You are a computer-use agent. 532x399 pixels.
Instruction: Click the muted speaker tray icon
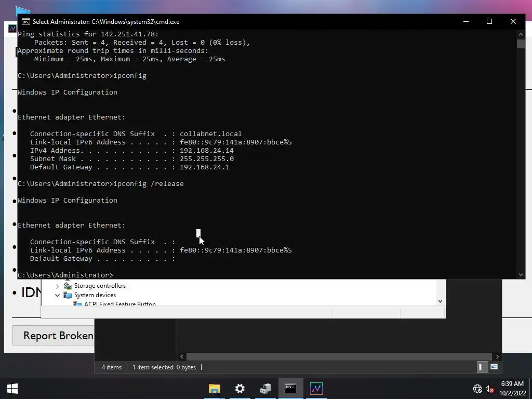coord(489,389)
